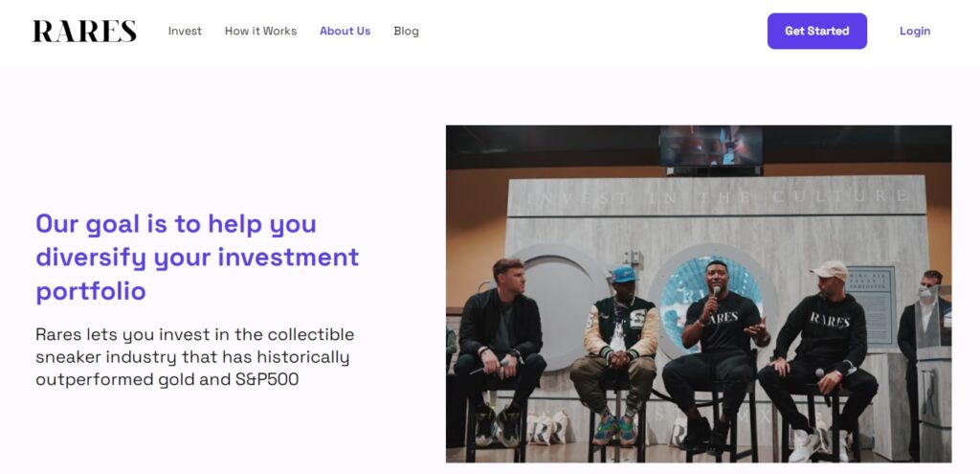Click the blue cap worn by a panelist
The width and height of the screenshot is (980, 474).
(624, 275)
